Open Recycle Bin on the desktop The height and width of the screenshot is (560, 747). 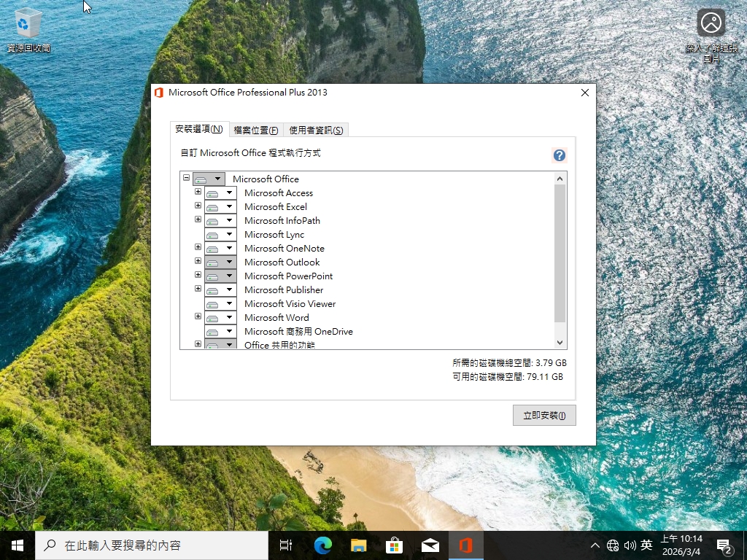click(28, 29)
